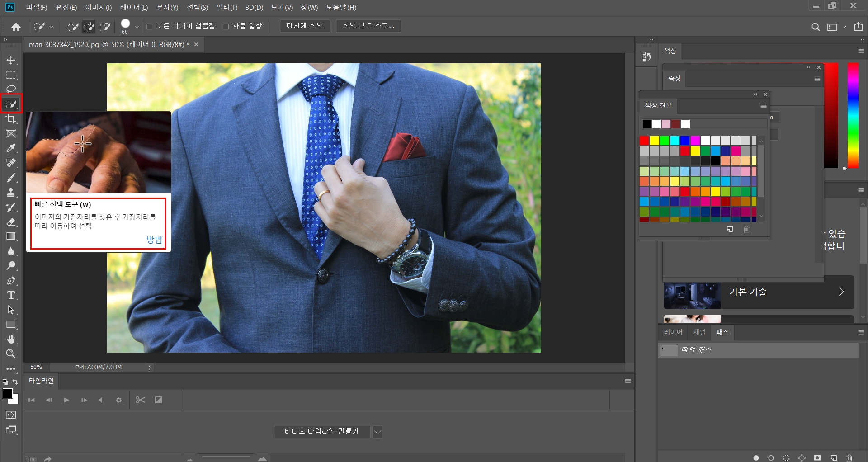Screen dimensions: 868x462
Task: Open the brush size picker dropdown
Action: click(137, 27)
